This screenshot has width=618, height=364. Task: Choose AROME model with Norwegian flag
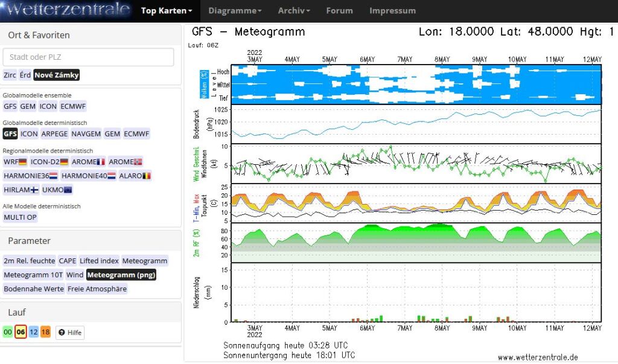tap(126, 162)
